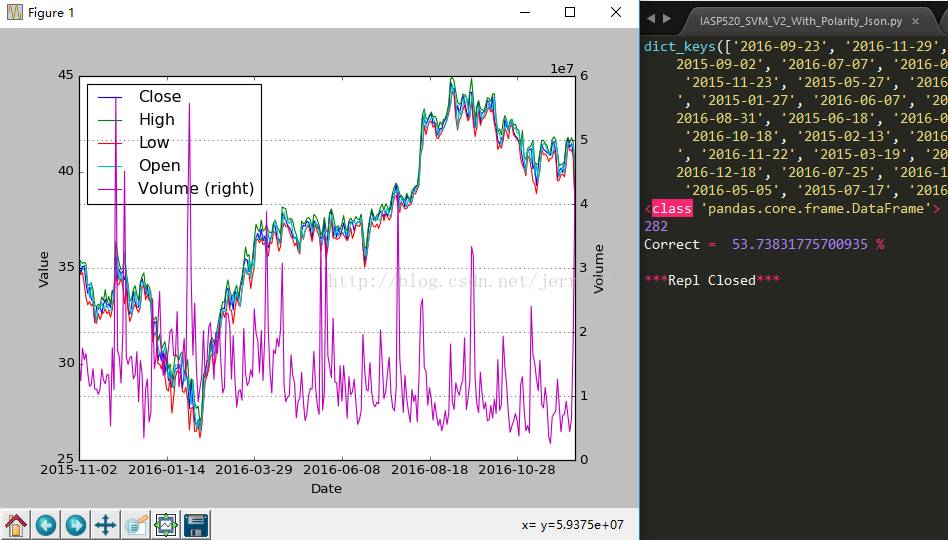Click the ***Repl Closed*** message

click(x=712, y=281)
